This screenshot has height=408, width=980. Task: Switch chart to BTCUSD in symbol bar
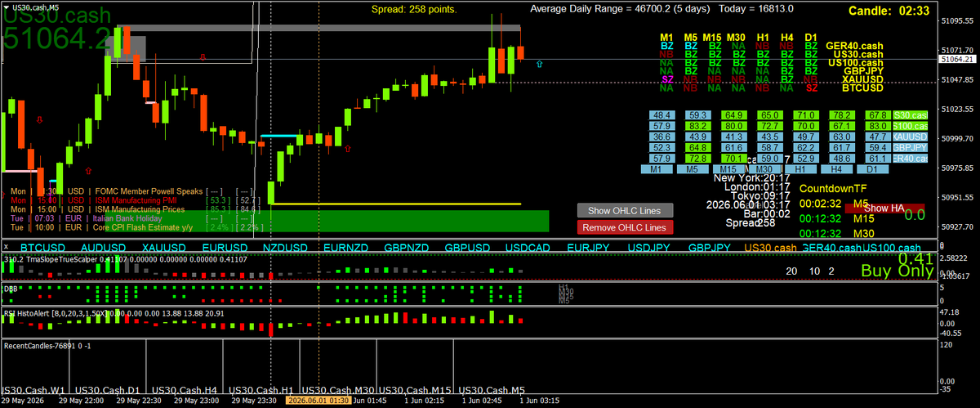pyautogui.click(x=42, y=247)
